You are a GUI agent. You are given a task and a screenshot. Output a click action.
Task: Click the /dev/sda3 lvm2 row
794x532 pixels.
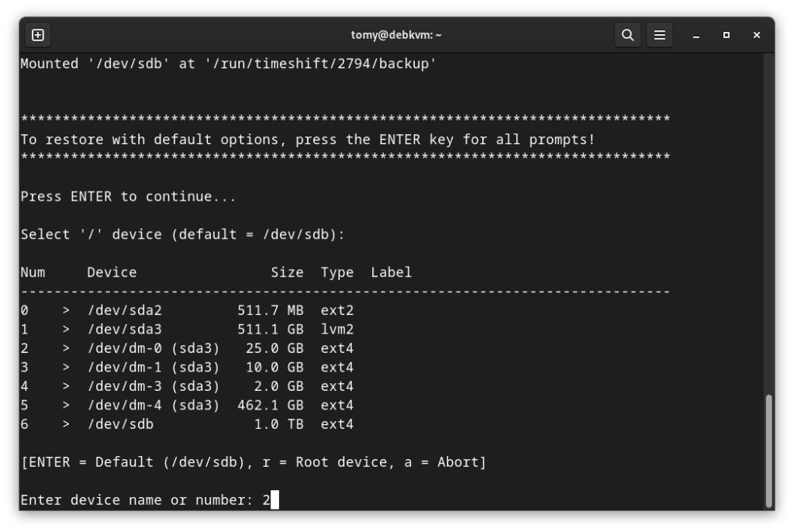point(186,330)
